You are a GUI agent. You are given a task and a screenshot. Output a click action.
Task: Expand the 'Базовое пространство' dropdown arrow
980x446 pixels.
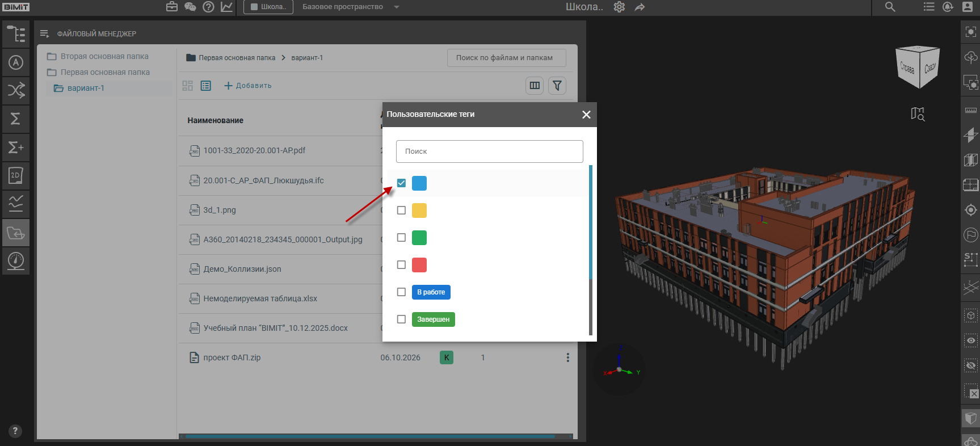click(397, 7)
